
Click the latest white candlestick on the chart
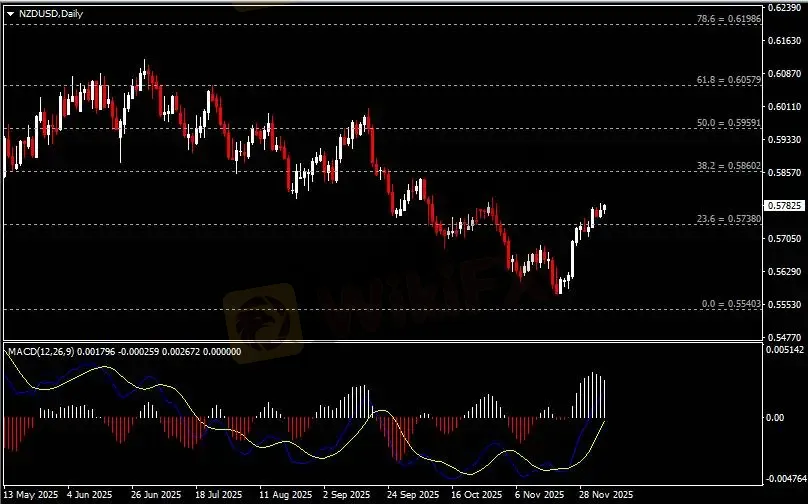point(604,209)
